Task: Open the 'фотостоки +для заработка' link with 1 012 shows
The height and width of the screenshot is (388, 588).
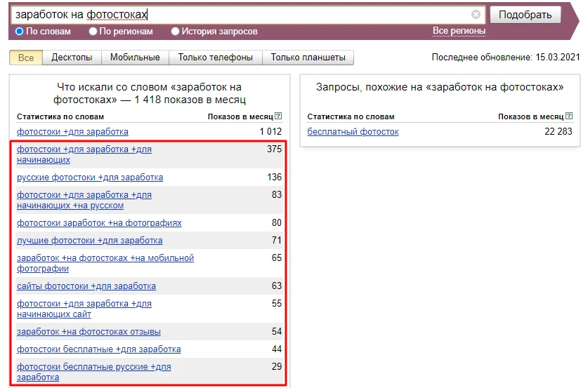Action: pyautogui.click(x=72, y=132)
